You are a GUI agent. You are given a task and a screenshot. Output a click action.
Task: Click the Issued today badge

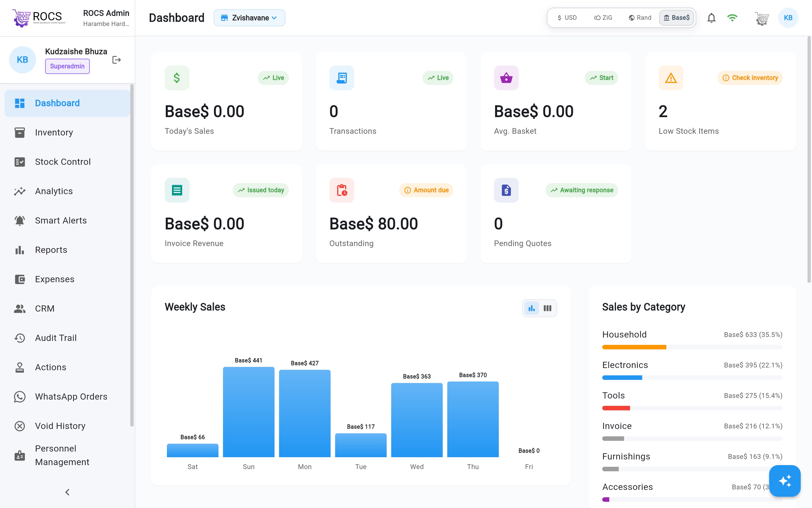[261, 190]
